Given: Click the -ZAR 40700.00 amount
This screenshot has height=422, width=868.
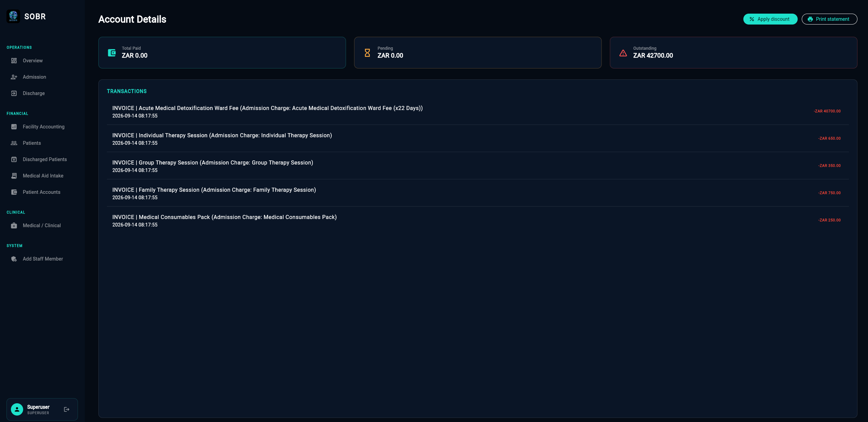Looking at the screenshot, I should click(827, 111).
